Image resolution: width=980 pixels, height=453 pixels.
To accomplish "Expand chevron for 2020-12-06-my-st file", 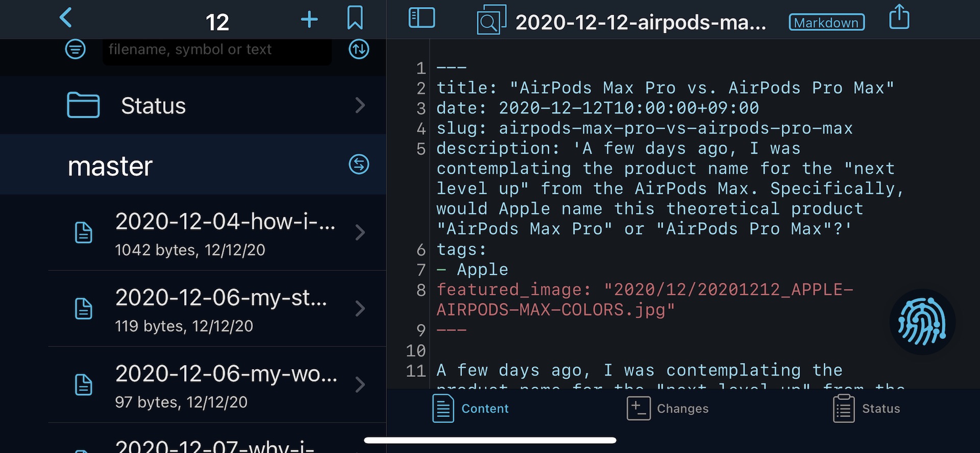I will click(360, 308).
